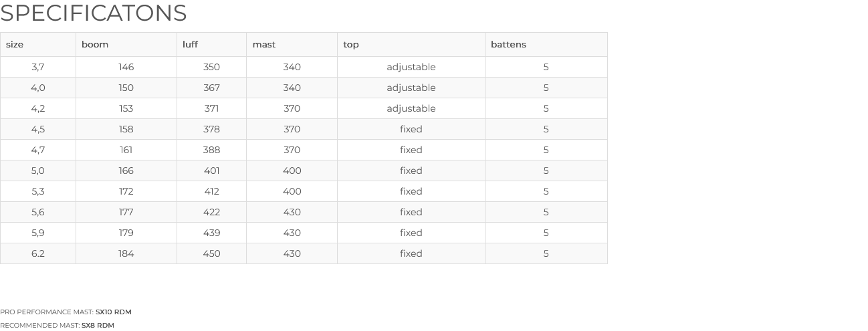Select boom value 166
This screenshot has width=868, height=331.
point(126,171)
